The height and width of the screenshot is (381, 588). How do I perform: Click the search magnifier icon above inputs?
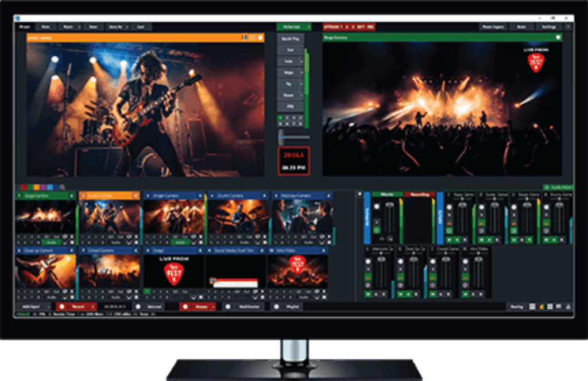[x=62, y=187]
